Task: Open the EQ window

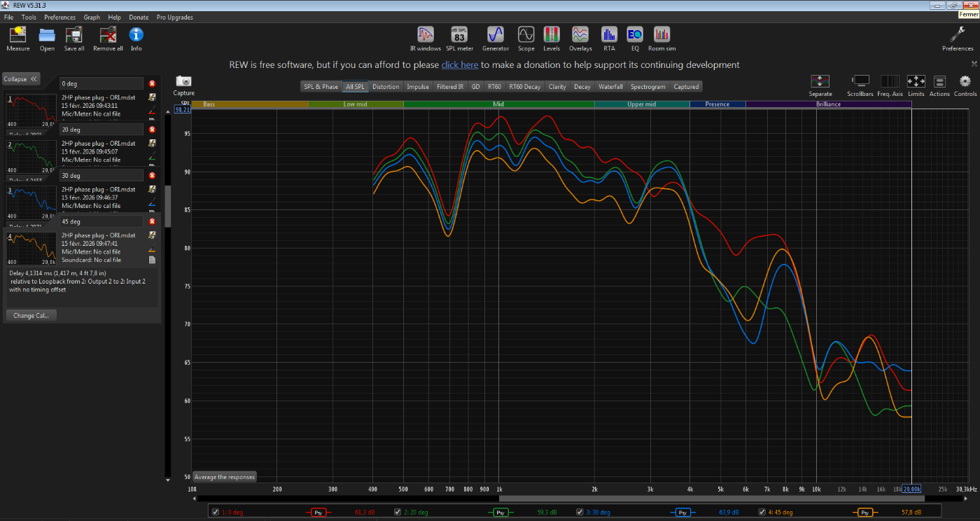Action: (634, 38)
